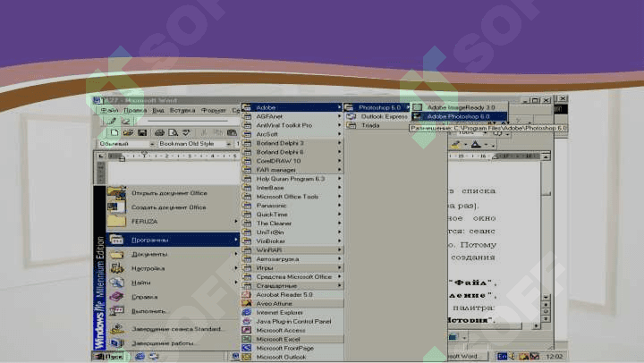Select the Программы Start menu entry
This screenshot has width=644, height=363.
tap(173, 240)
